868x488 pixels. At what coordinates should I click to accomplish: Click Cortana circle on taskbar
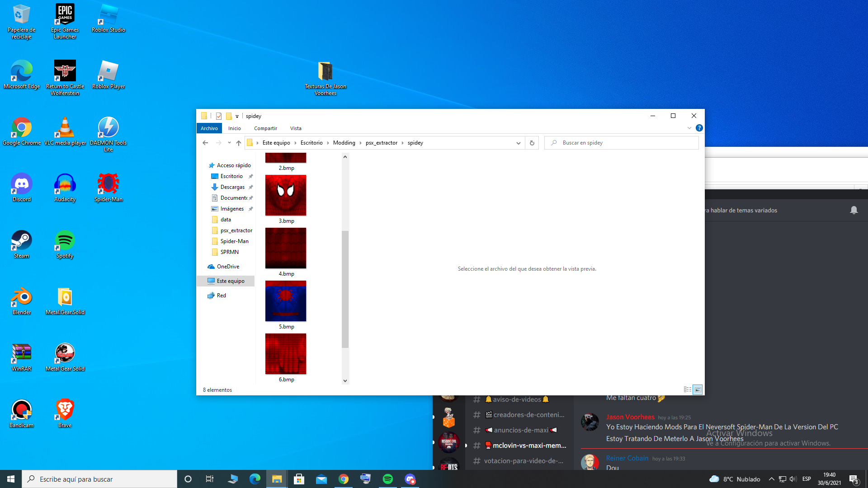(188, 479)
